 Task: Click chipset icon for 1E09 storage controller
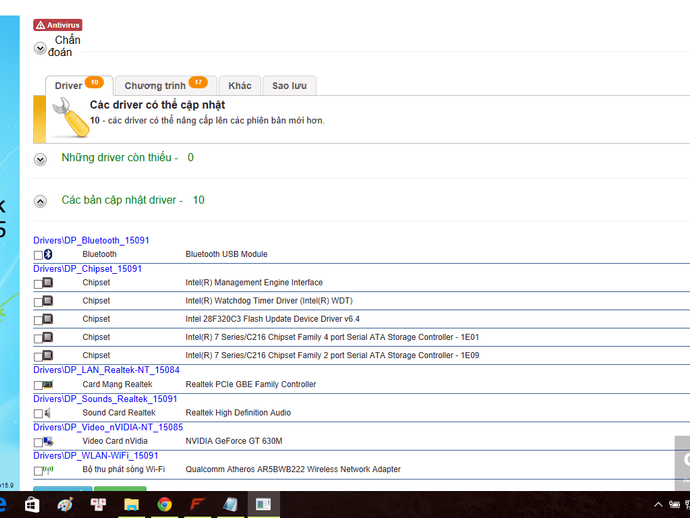[x=48, y=355]
